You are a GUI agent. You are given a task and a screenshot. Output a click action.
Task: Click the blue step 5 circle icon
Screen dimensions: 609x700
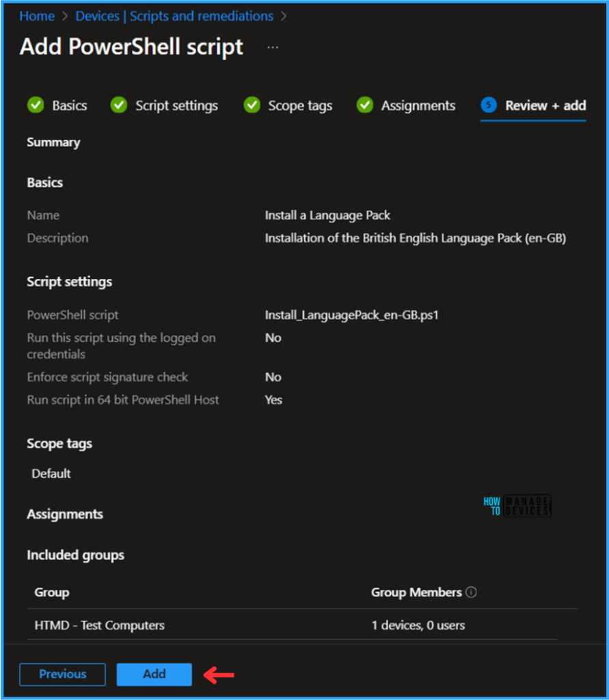(489, 105)
